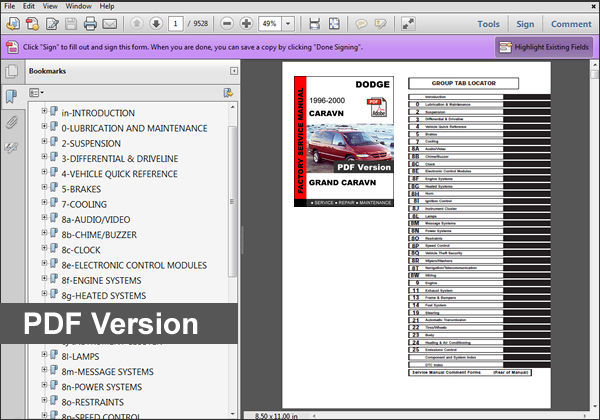Open the Sign pane
Image resolution: width=600 pixels, height=420 pixels.
pos(525,24)
